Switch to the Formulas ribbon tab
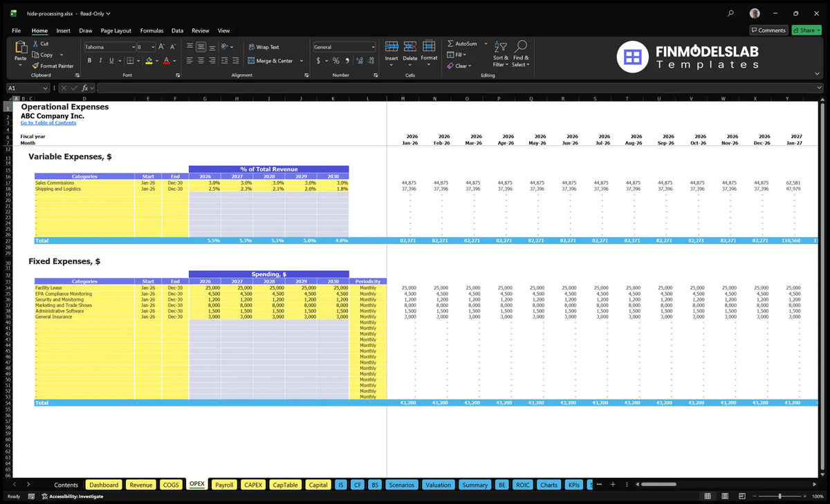 (151, 30)
